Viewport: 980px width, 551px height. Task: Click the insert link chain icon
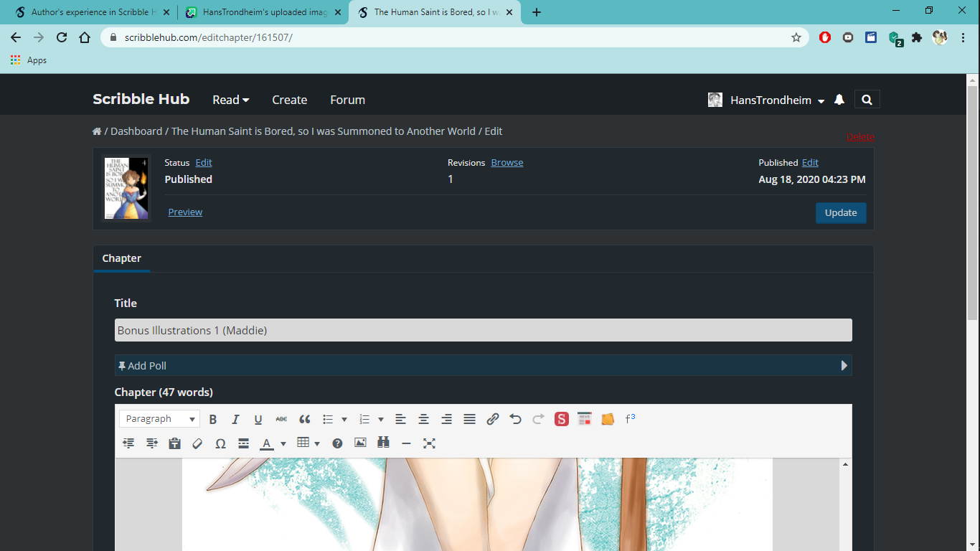click(492, 419)
